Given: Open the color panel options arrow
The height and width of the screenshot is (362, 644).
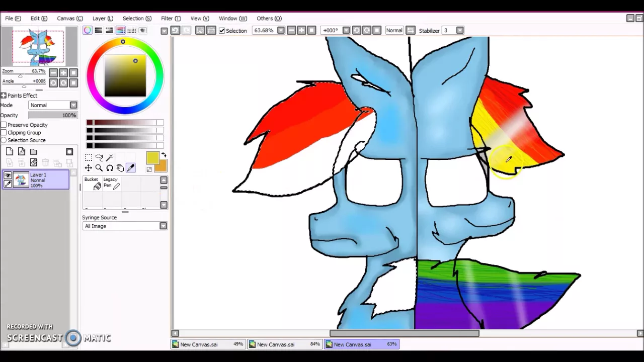Looking at the screenshot, I should 164,31.
